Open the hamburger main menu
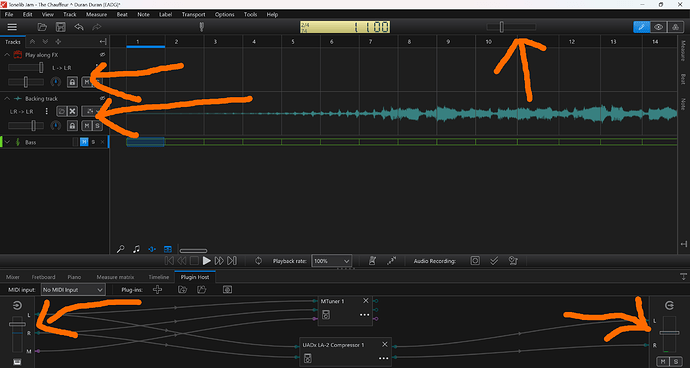 pos(12,27)
